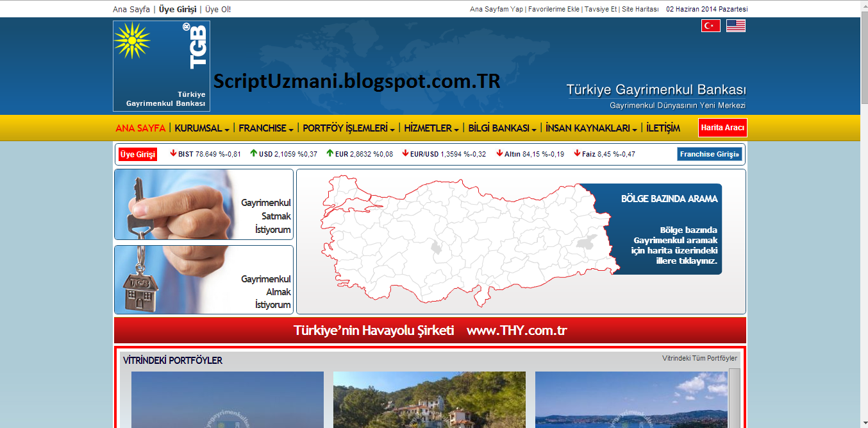Open the Ana Sayfa top link

click(x=131, y=9)
